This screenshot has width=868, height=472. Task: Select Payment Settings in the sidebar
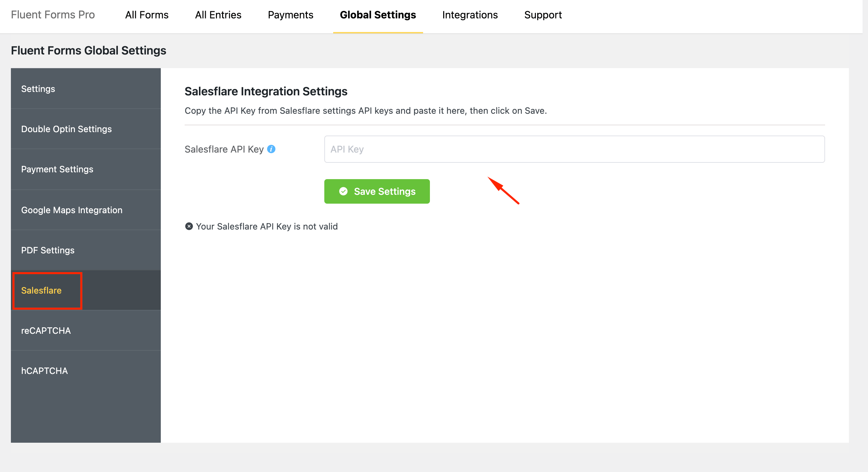86,169
